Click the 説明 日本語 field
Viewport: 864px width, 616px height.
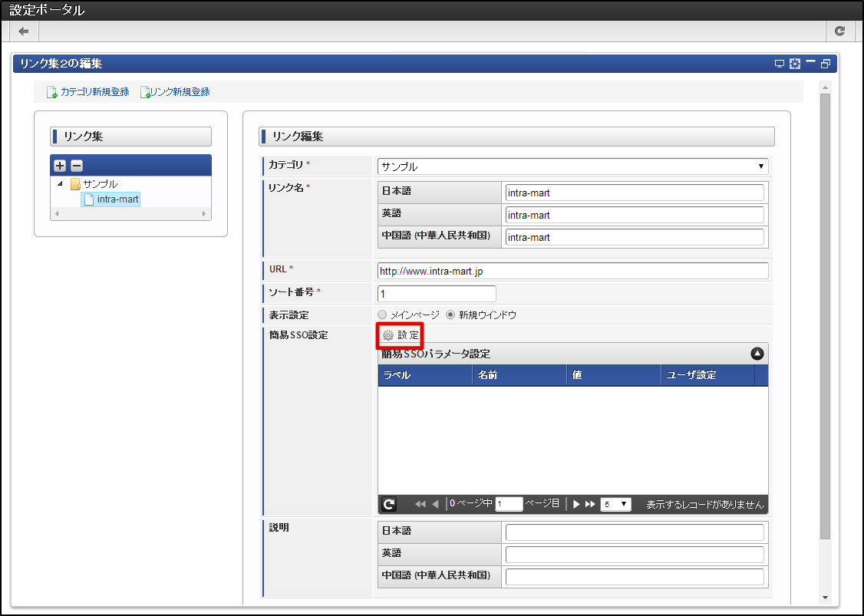[635, 532]
